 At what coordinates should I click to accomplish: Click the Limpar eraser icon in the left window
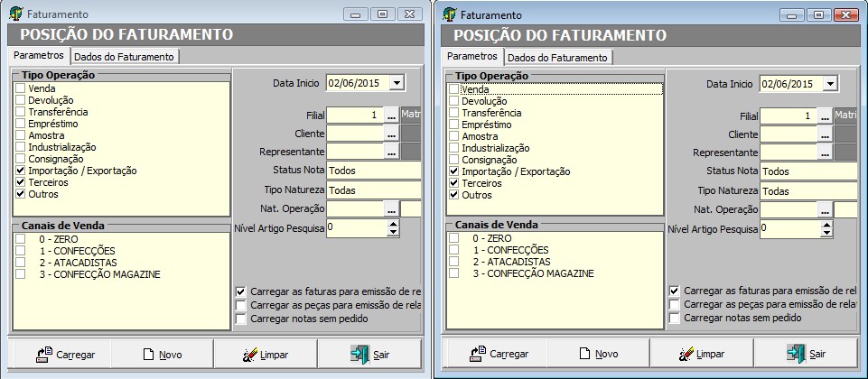pyautogui.click(x=249, y=355)
